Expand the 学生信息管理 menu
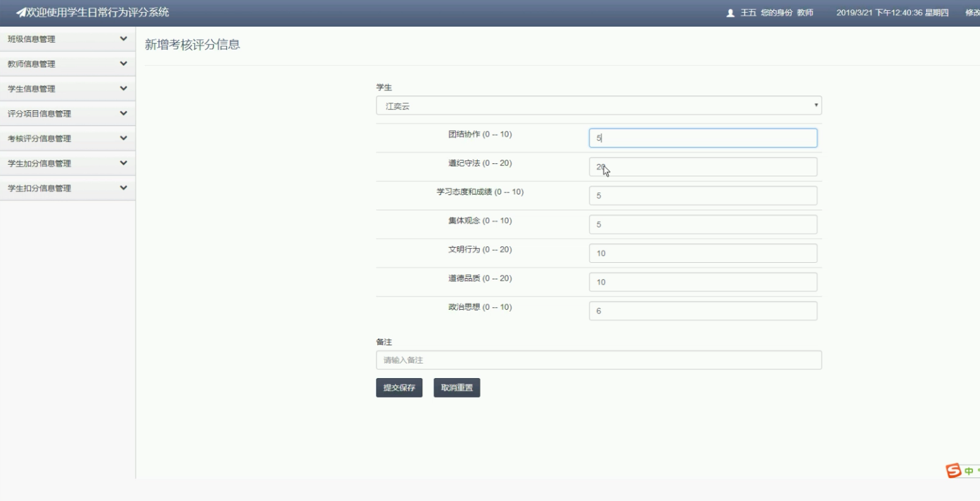980x501 pixels. coord(67,89)
